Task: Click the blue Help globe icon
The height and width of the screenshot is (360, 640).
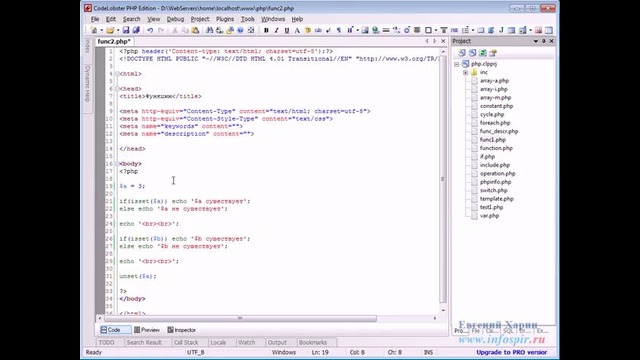Action: point(240,30)
